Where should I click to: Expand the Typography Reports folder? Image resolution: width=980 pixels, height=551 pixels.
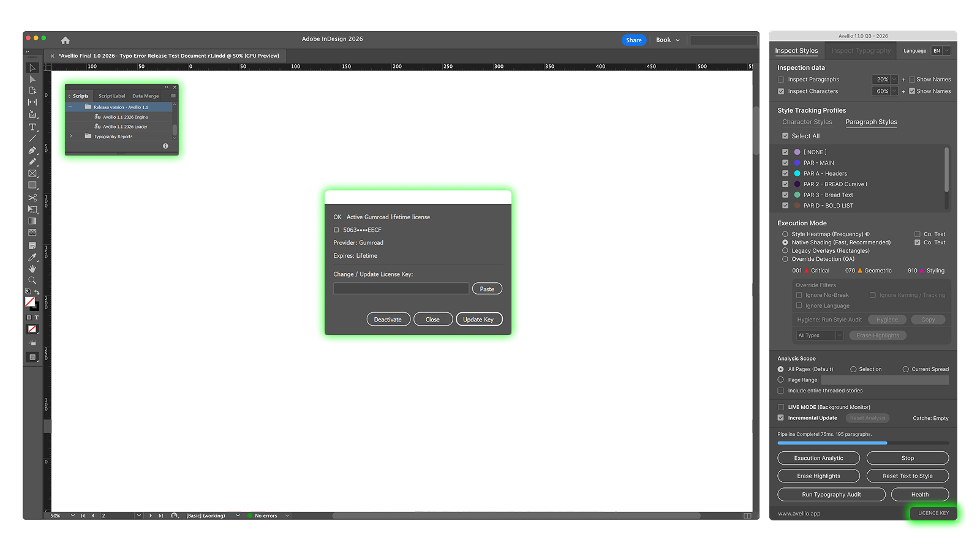[x=70, y=137]
